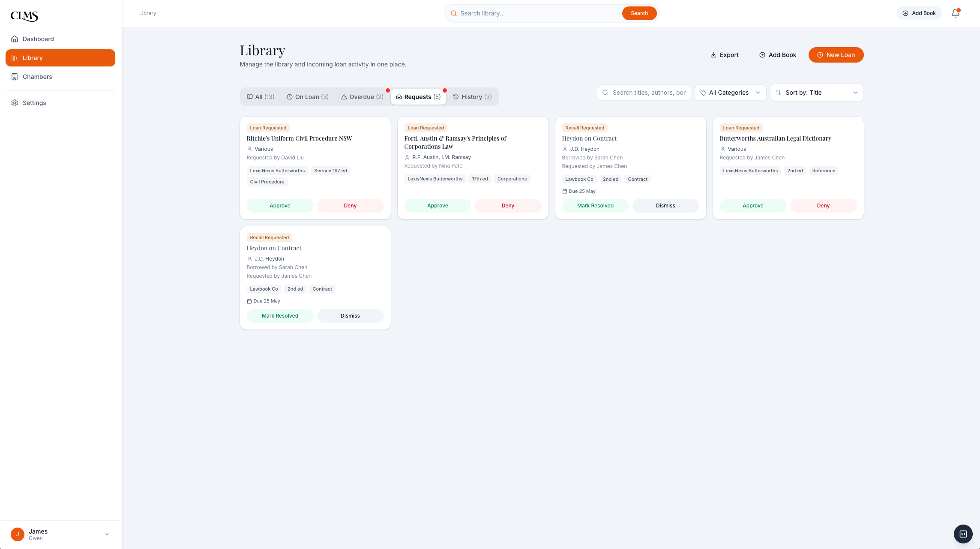The image size is (980, 549).
Task: Open Butterworths Australian Legal Dictionary title
Action: point(775,138)
